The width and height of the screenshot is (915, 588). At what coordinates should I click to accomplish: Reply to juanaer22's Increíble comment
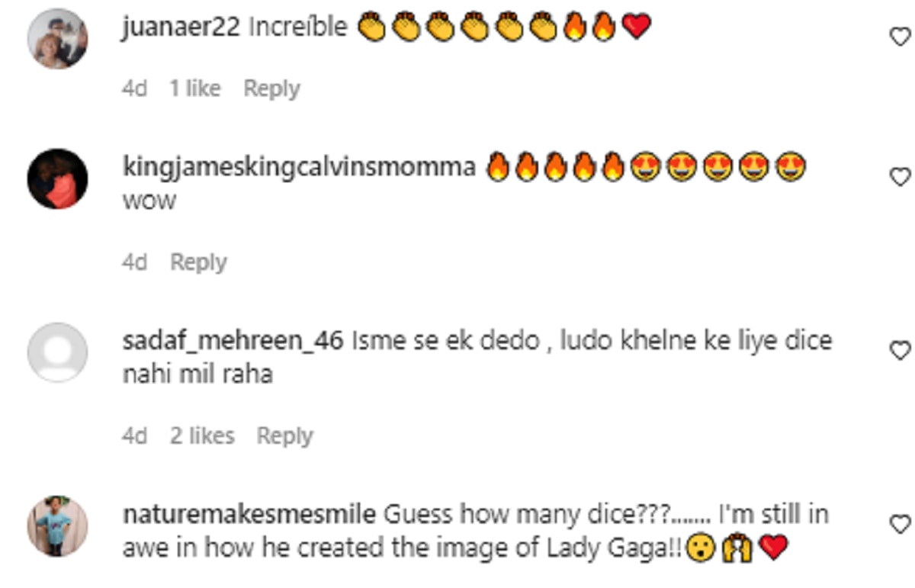(x=271, y=89)
